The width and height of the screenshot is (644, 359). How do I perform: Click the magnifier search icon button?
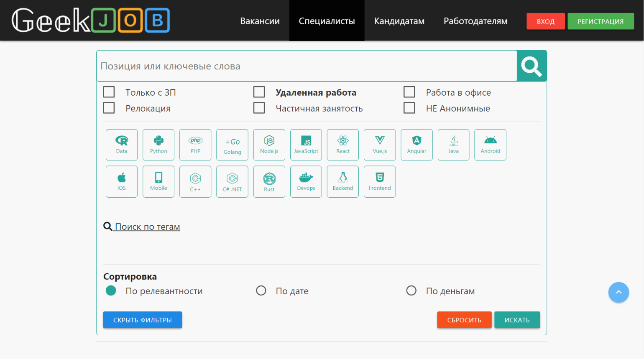point(532,66)
